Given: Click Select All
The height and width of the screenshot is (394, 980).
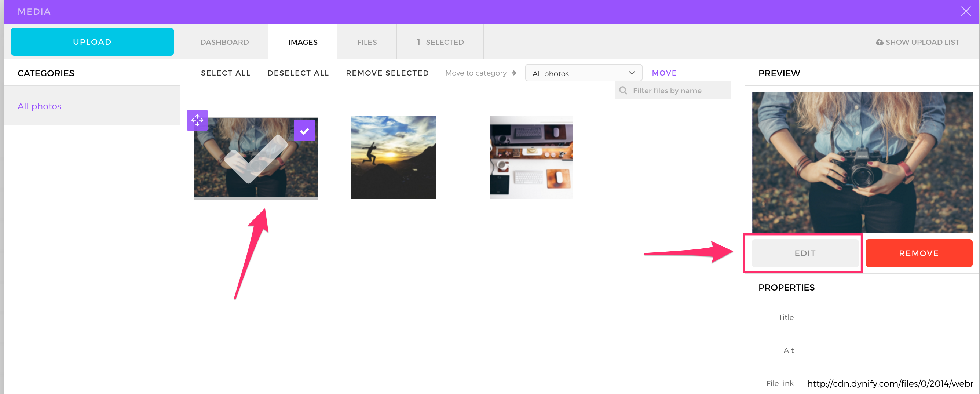Looking at the screenshot, I should (226, 73).
